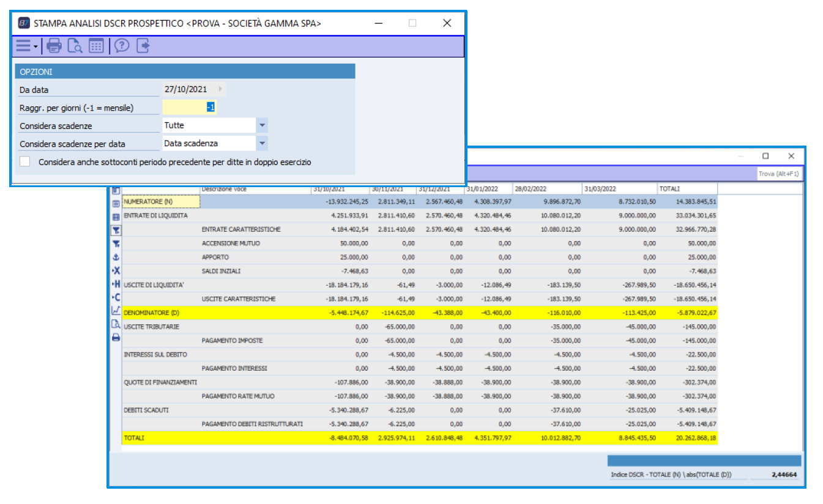Click the H export icon in the grid sidebar
Viewport: 823px width, 504px height.
[x=116, y=284]
